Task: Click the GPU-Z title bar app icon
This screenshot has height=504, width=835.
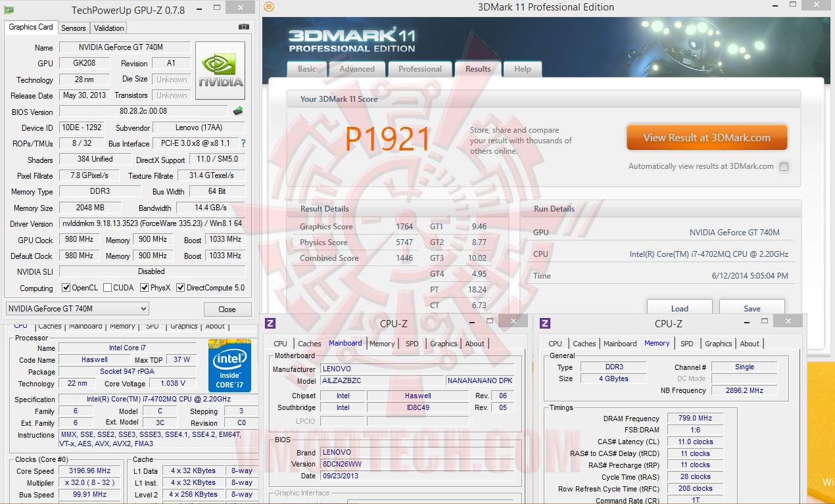Action: pos(9,10)
